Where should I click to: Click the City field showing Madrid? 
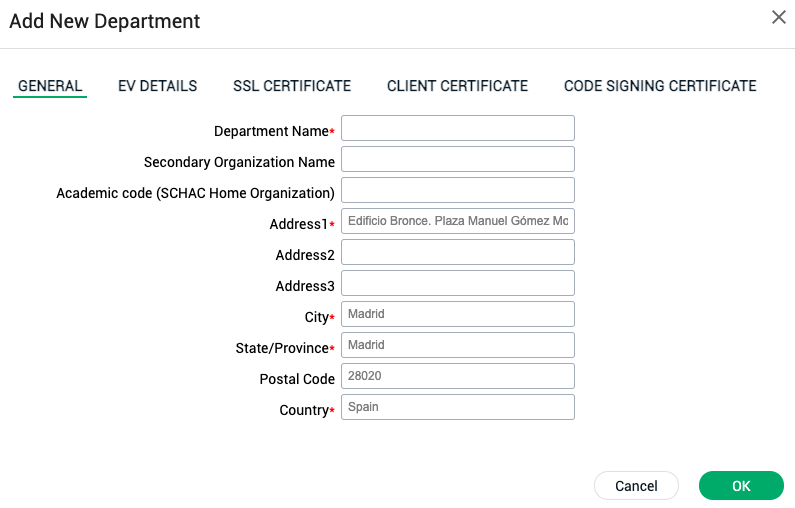pos(458,314)
